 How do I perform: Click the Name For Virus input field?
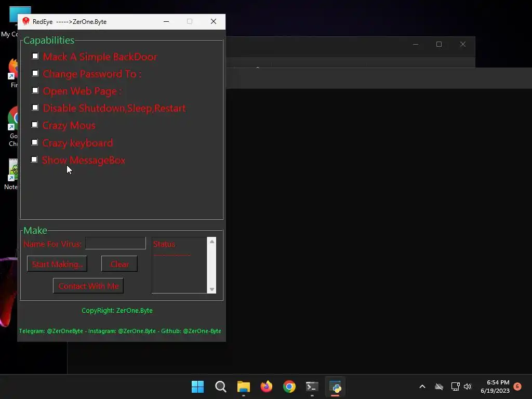116,243
